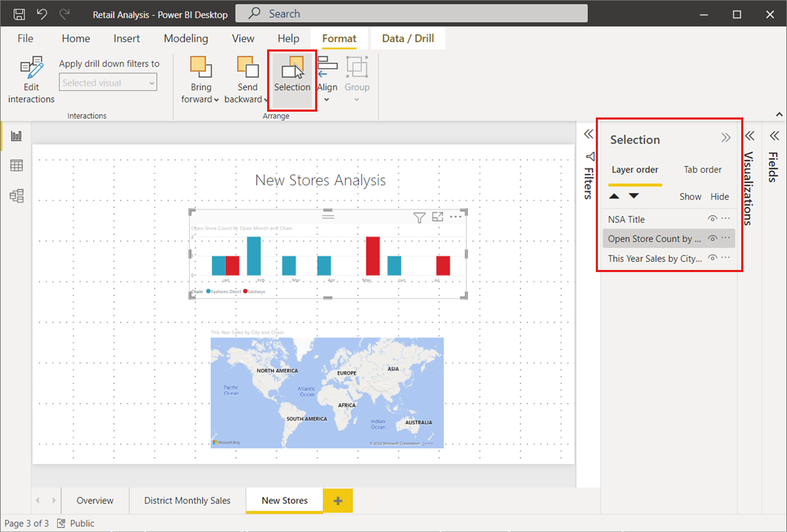Open more options for NSA Title
This screenshot has height=532, width=787.
[x=725, y=218]
